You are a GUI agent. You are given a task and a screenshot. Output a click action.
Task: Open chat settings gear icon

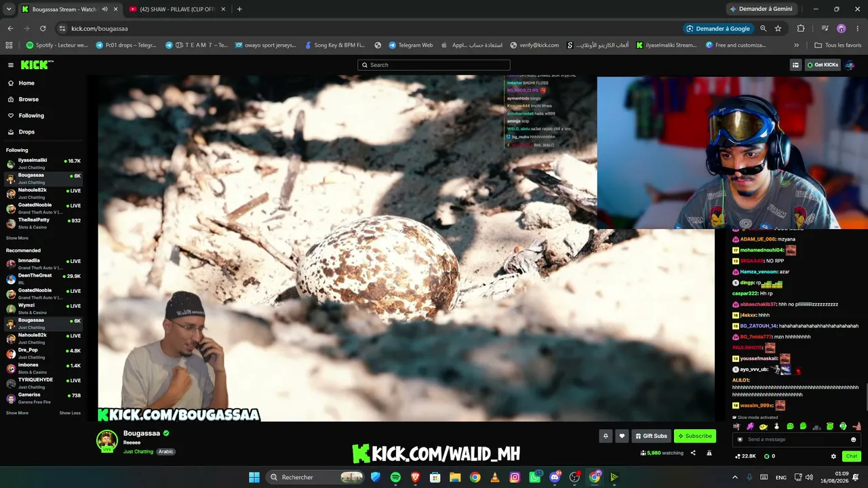pos(833,456)
